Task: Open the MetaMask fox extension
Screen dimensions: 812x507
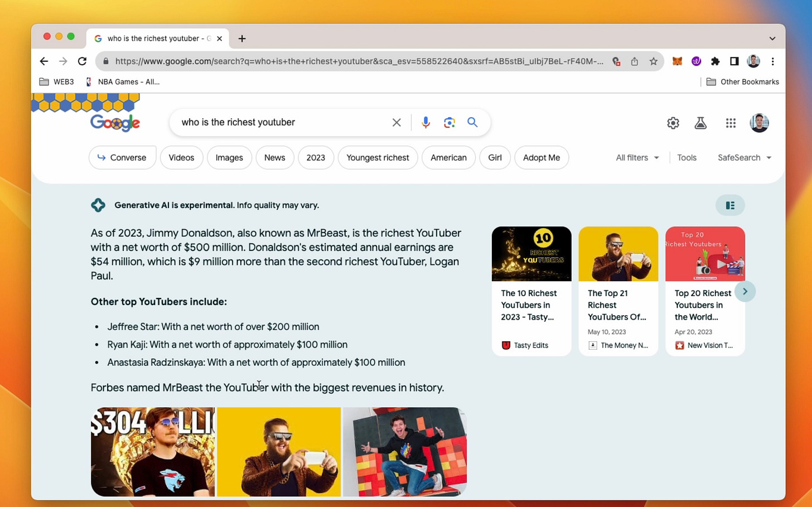Action: click(677, 61)
